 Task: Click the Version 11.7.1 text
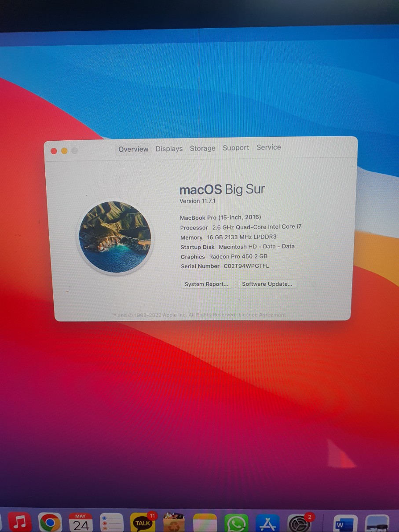198,201
